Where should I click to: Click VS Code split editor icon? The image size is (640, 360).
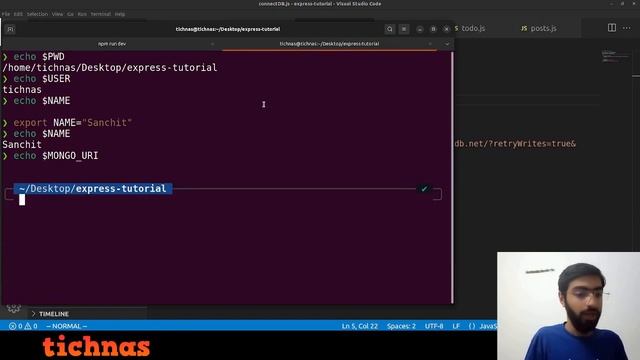pos(611,28)
